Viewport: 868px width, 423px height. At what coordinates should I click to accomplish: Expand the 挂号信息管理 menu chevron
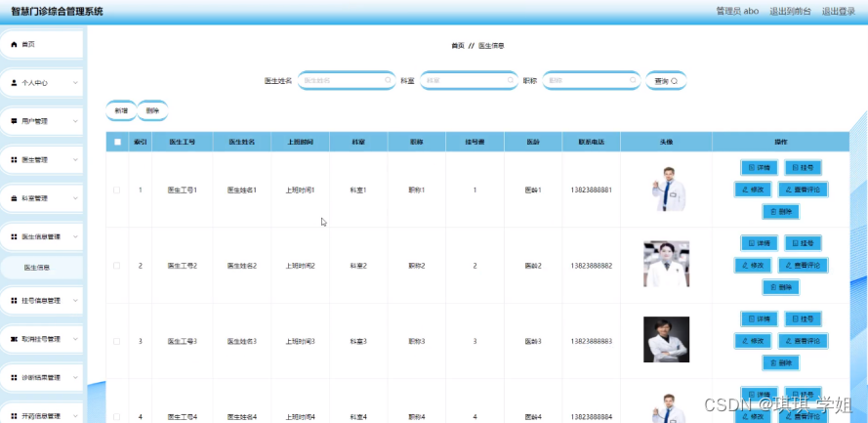[x=75, y=301]
